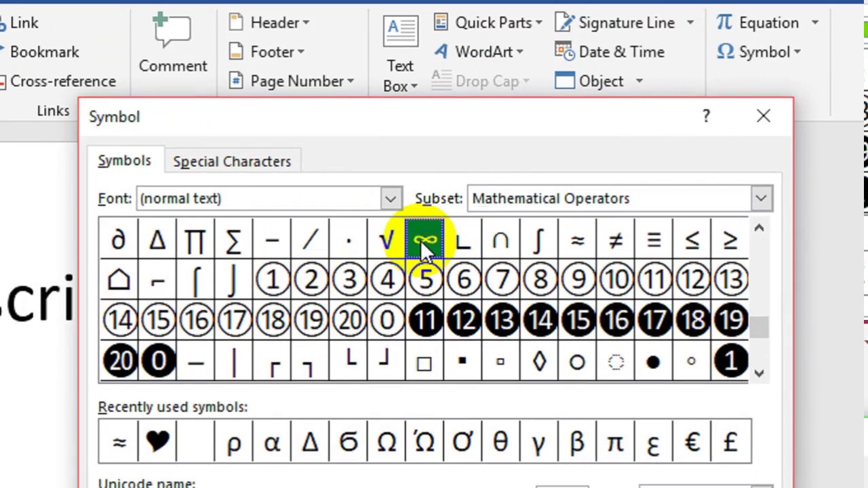Open the Text Box menu
The height and width of the screenshot is (488, 868).
400,54
